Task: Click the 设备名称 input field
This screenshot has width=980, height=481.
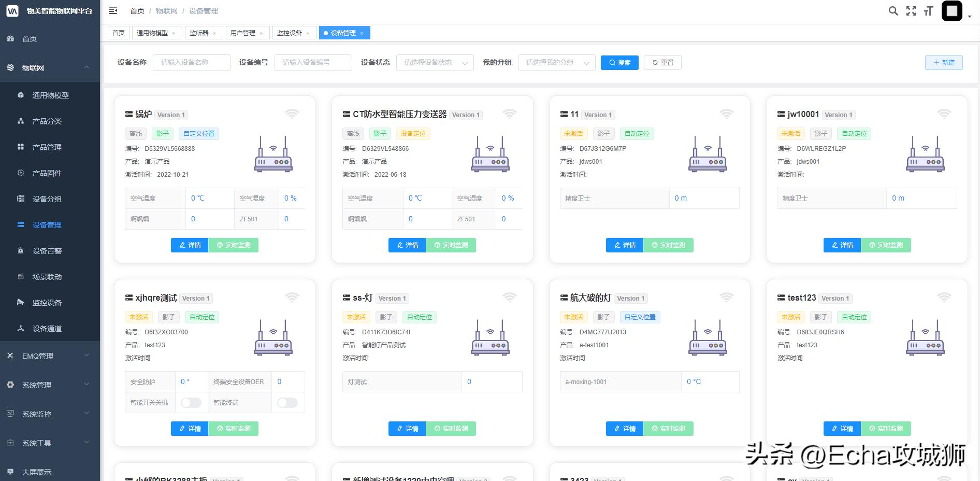Action: [x=192, y=62]
